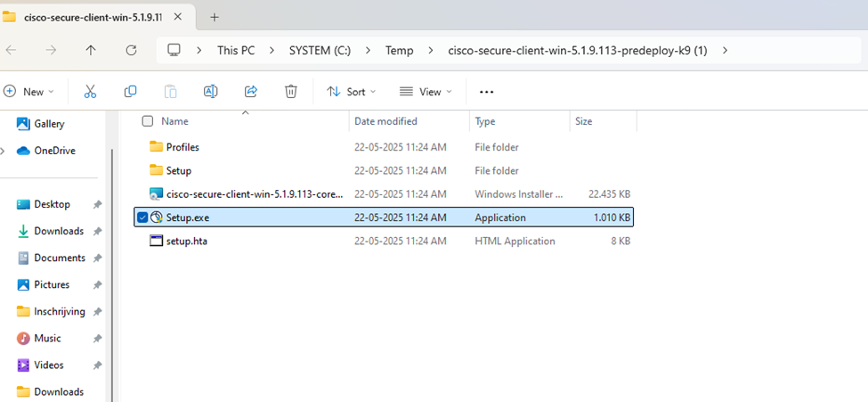Open the View dropdown menu
868x402 pixels.
tap(426, 92)
